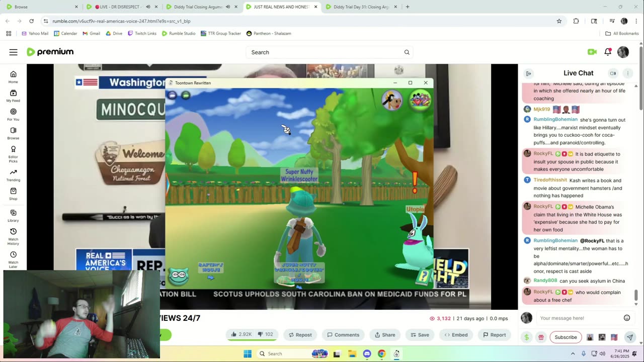644x362 pixels.
Task: Open Live Chat options menu
Action: pyautogui.click(x=627, y=73)
